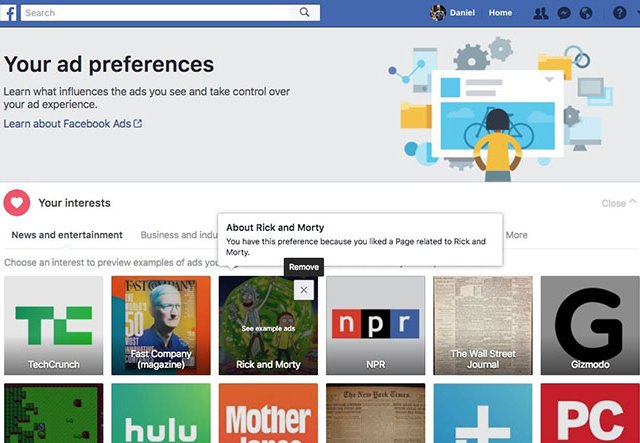Screen dimensions: 640x443
Task: Choose the Gizmodo interest tile
Action: point(590,325)
